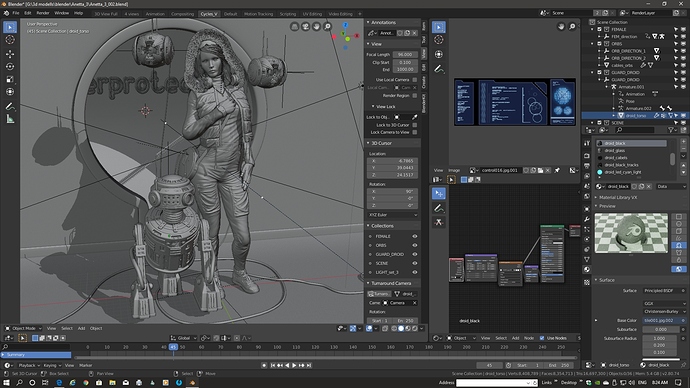690x388 pixels.
Task: Activate the Move tool in the 3D viewport toolbar
Action: point(10,54)
